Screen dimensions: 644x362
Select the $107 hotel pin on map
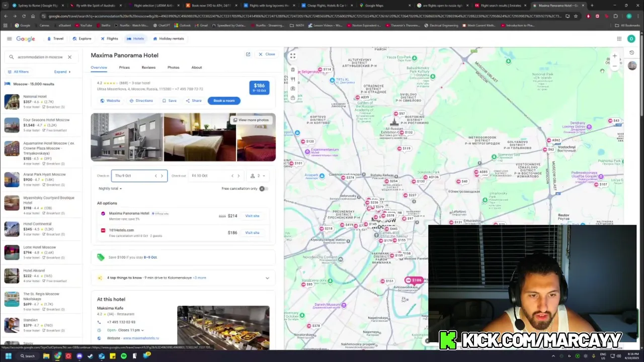(601, 185)
